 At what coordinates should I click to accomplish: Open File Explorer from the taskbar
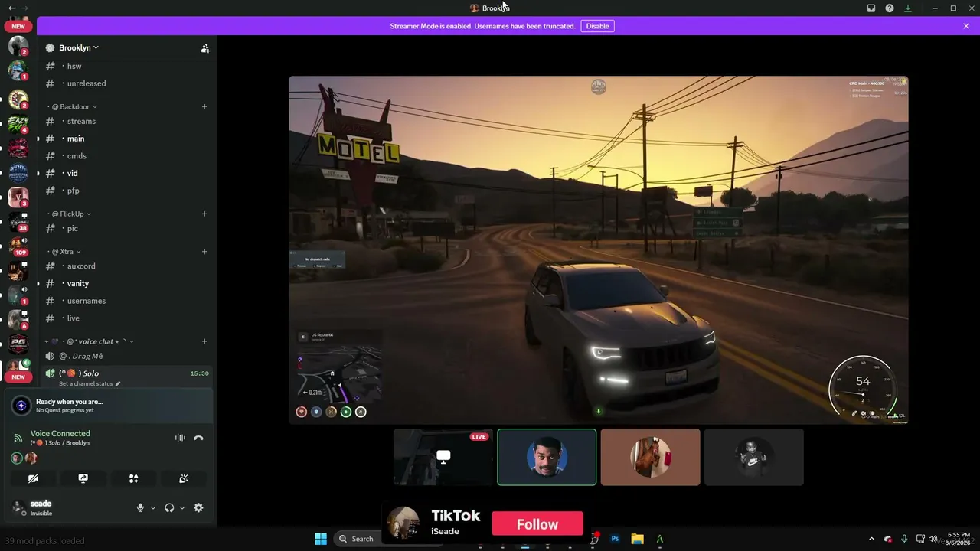click(637, 539)
